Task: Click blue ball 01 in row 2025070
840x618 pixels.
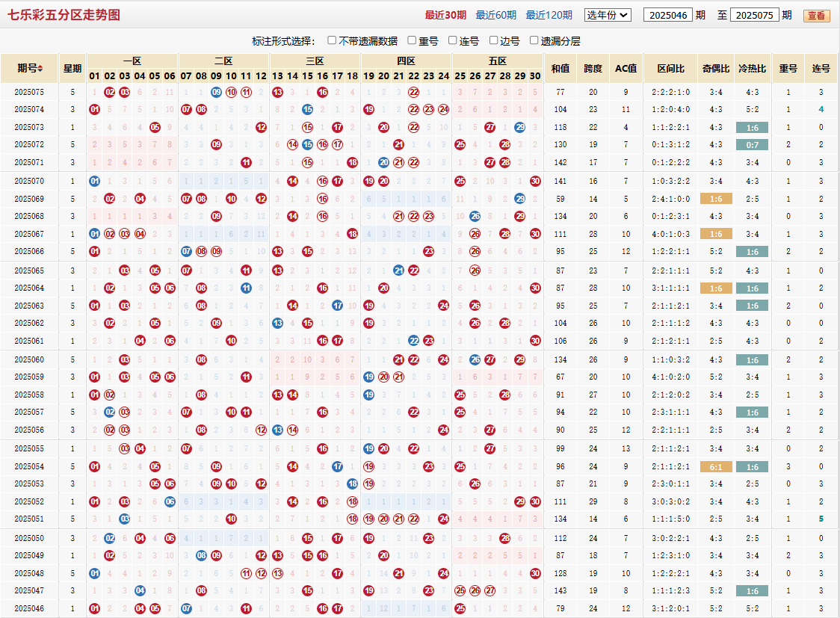Action: coord(95,181)
